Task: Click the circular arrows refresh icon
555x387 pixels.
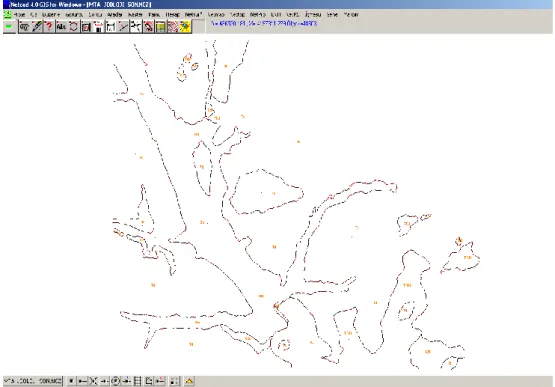Action: tap(74, 27)
